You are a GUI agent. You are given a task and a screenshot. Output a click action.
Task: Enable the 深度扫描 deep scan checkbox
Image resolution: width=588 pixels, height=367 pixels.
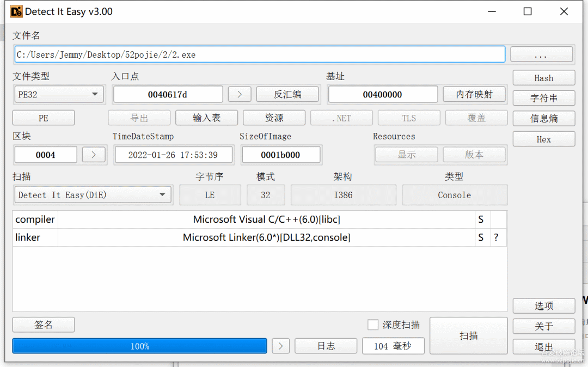click(x=373, y=325)
